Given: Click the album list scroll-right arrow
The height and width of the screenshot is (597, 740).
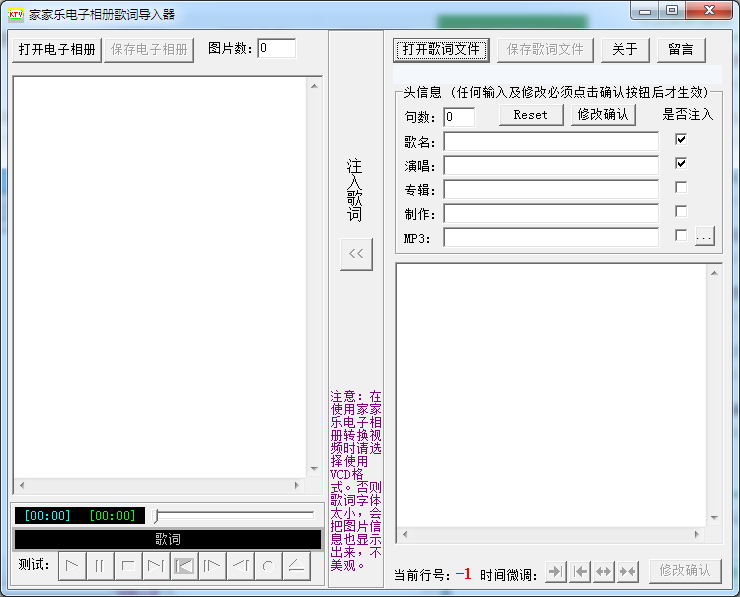Looking at the screenshot, I should (297, 486).
